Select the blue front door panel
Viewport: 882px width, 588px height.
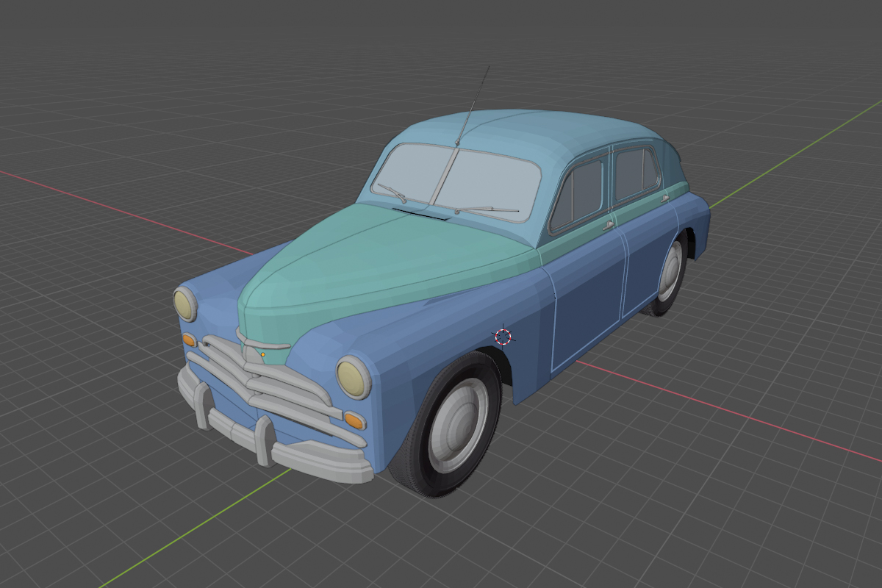click(x=588, y=294)
